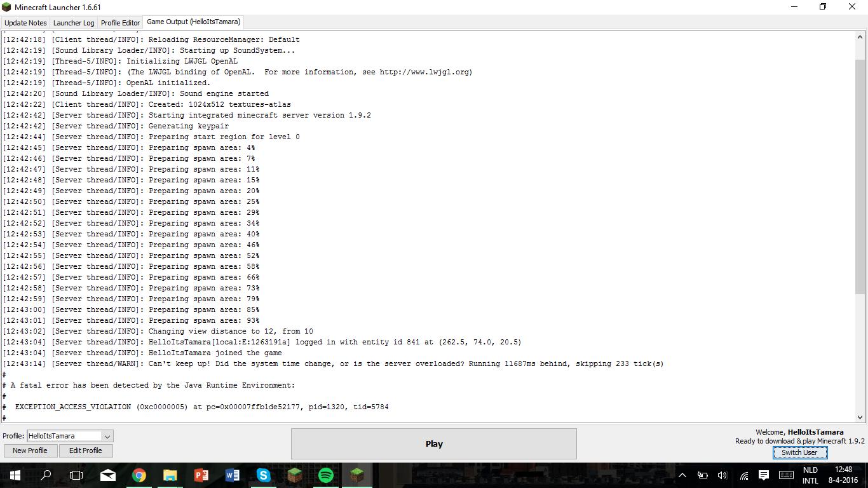Image resolution: width=868 pixels, height=488 pixels.
Task: Click the "Starting integrated minecraft server version 1.9.2" line
Action: (187, 115)
